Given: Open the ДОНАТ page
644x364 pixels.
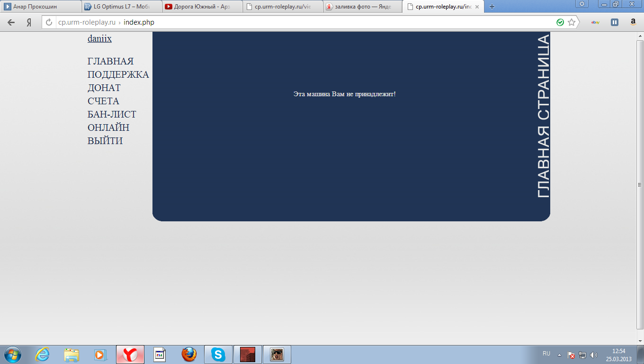Looking at the screenshot, I should tap(104, 88).
